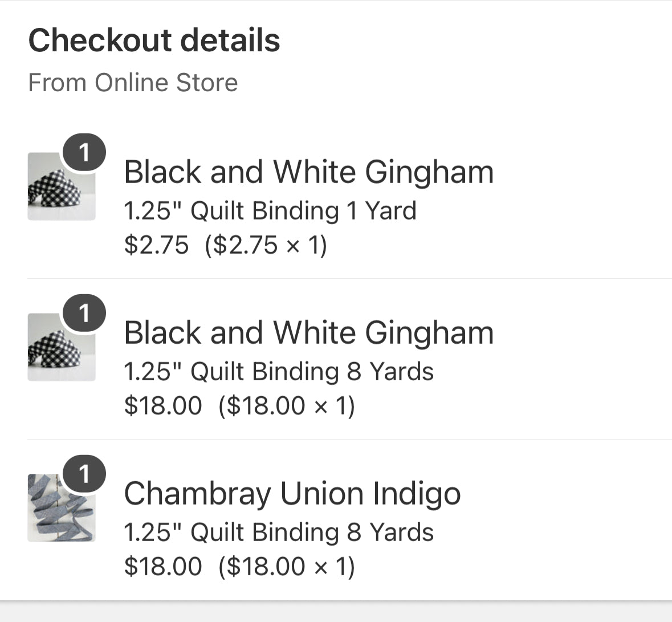The width and height of the screenshot is (672, 622).
Task: Open second Black and White Gingham product title
Action: coord(308,333)
